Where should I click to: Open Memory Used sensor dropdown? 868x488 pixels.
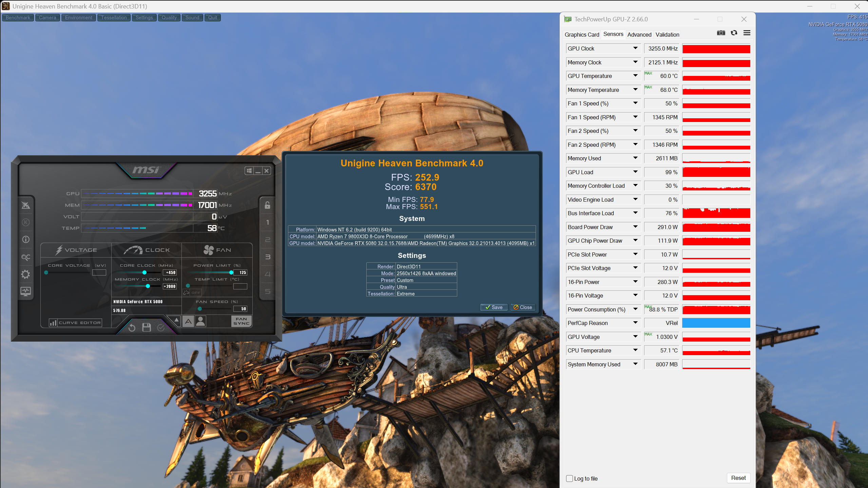(x=635, y=158)
